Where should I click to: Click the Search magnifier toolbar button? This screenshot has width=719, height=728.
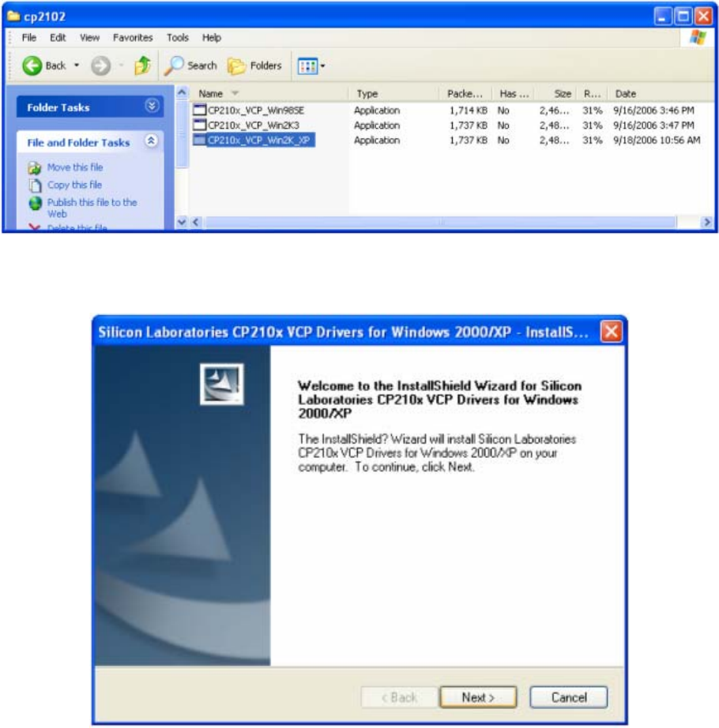(x=191, y=66)
